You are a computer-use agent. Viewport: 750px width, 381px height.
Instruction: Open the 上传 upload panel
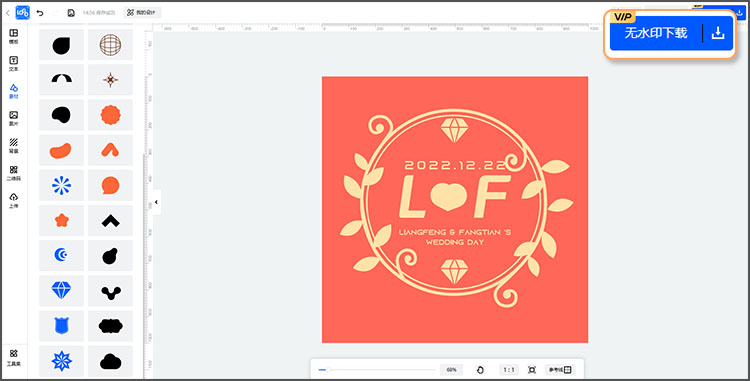pos(14,201)
